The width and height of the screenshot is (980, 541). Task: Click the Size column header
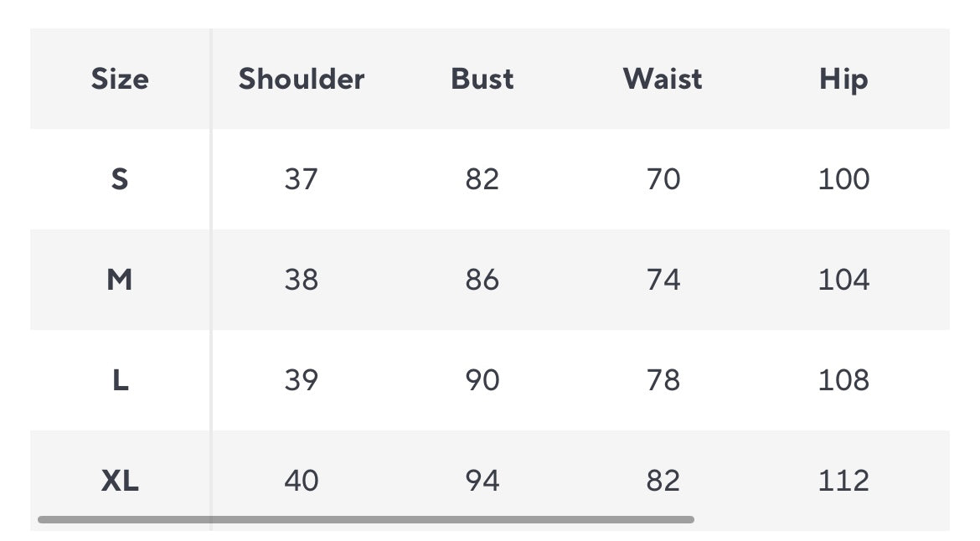120,79
